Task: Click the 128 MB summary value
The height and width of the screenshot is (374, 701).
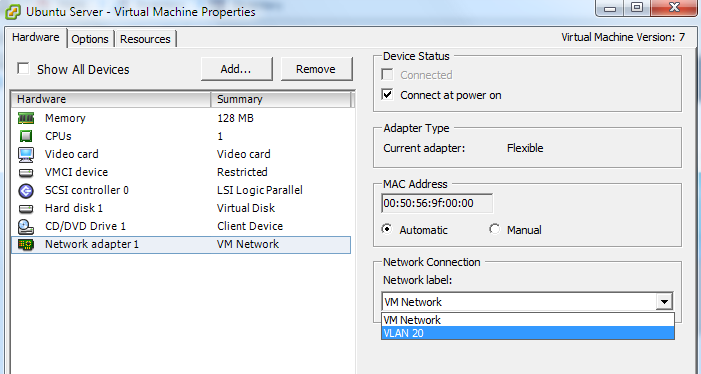Action: click(x=235, y=118)
